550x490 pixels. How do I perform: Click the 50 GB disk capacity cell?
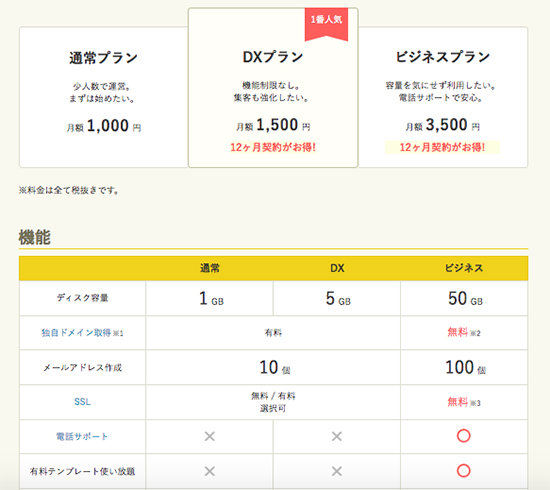(464, 298)
